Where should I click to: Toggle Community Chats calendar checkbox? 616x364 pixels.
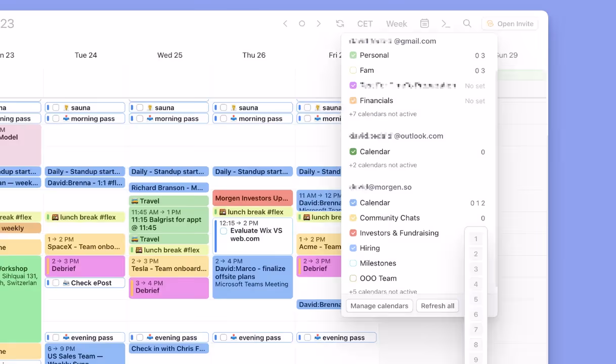[x=353, y=218]
